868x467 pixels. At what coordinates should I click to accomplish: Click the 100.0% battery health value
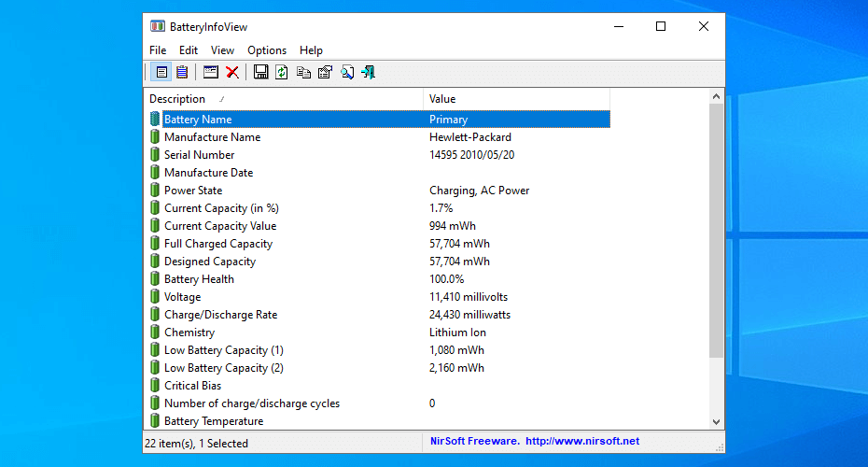pos(447,278)
